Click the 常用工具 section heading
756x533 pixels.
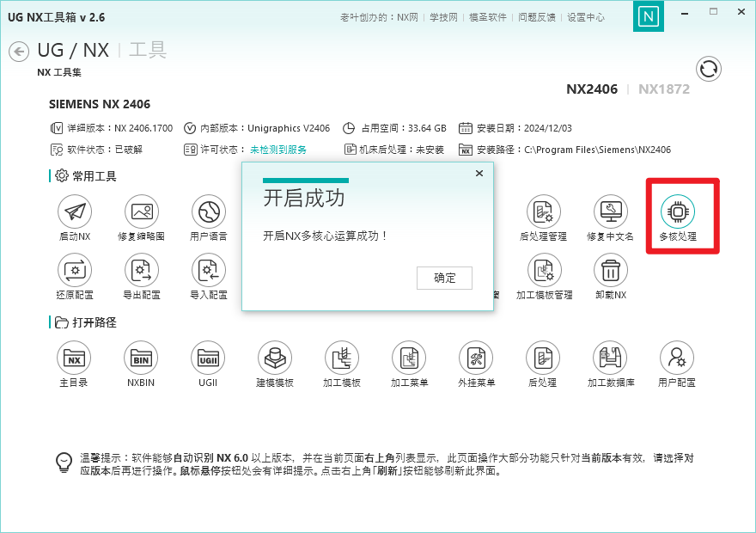click(x=94, y=176)
